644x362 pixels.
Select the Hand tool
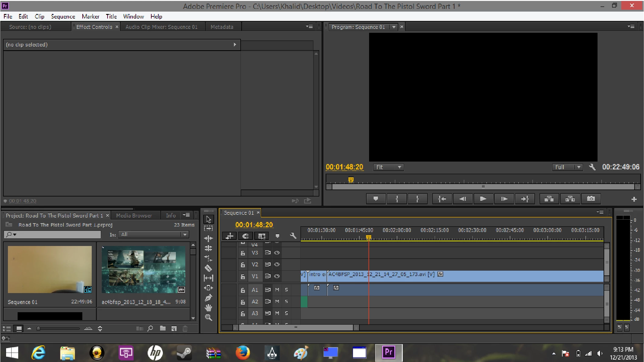pos(208,308)
